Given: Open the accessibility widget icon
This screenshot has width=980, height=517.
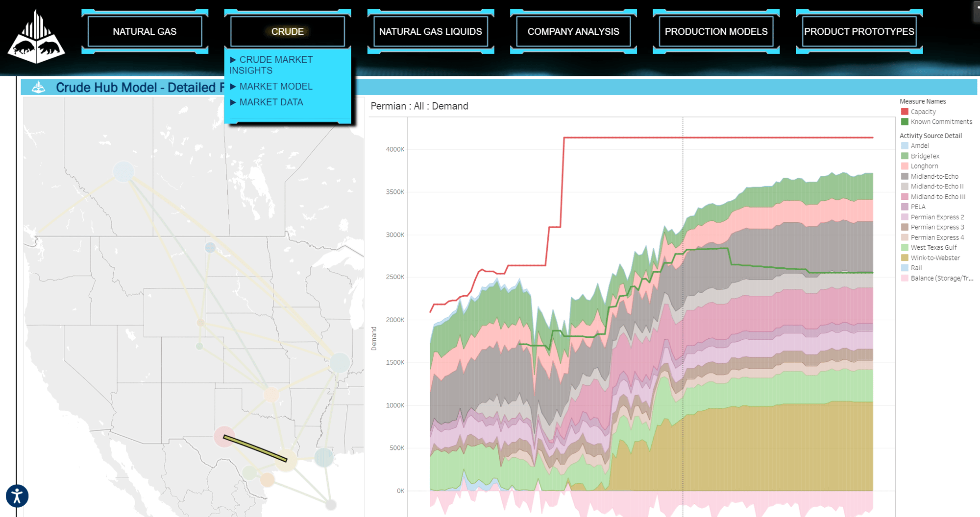Looking at the screenshot, I should point(17,496).
